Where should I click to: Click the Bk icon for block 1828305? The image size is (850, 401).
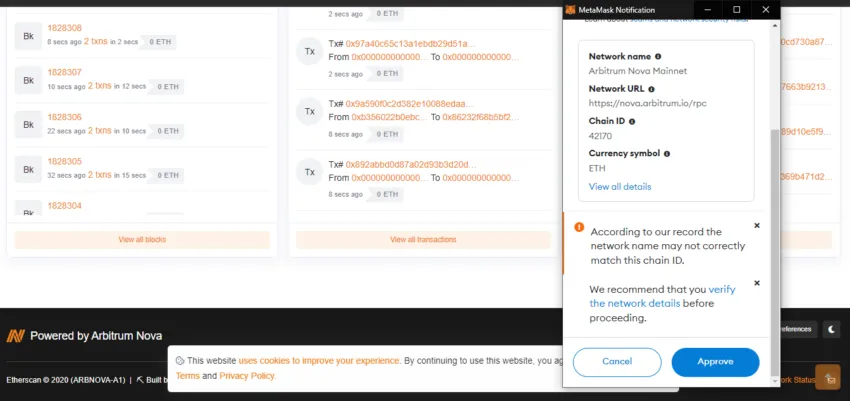[x=28, y=170]
